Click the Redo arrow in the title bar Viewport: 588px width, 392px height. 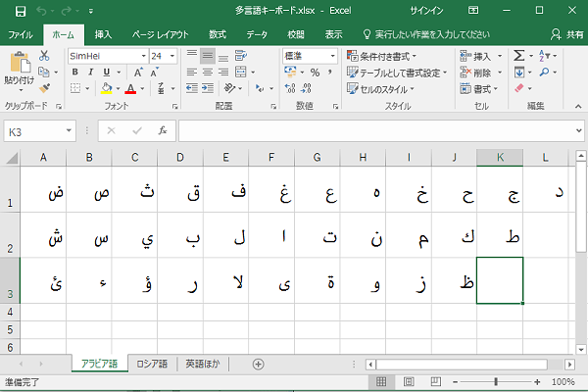[66, 11]
